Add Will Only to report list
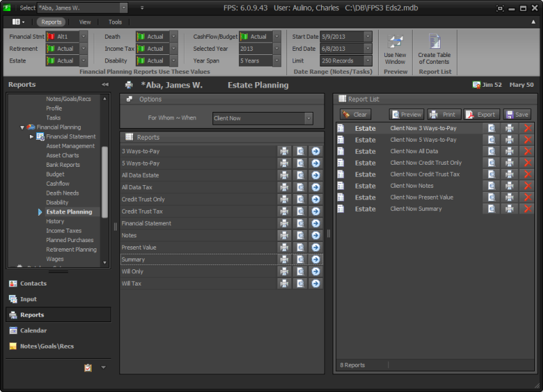This screenshot has height=392, width=543. [x=316, y=271]
